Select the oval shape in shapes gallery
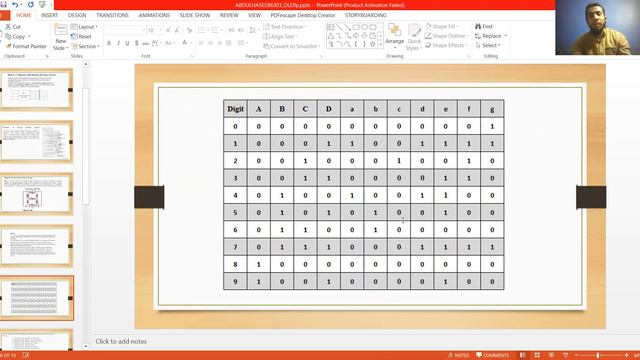The width and height of the screenshot is (640, 360). coord(364,27)
